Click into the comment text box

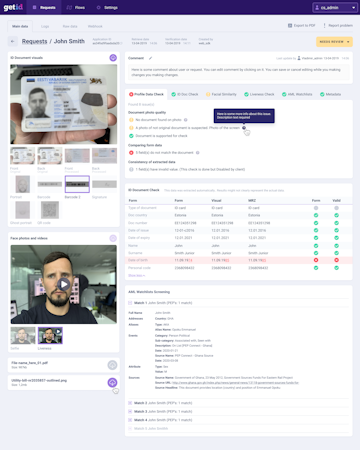coord(239,72)
